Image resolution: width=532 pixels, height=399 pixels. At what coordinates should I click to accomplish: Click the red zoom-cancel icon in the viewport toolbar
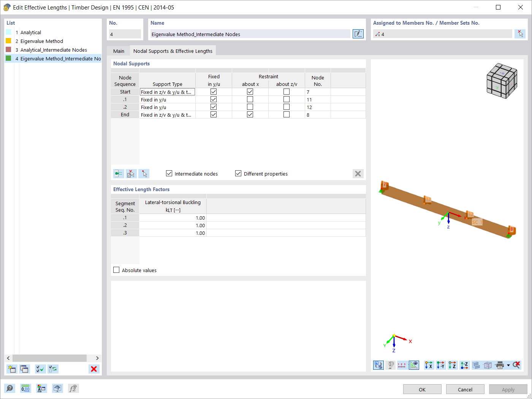pyautogui.click(x=516, y=365)
